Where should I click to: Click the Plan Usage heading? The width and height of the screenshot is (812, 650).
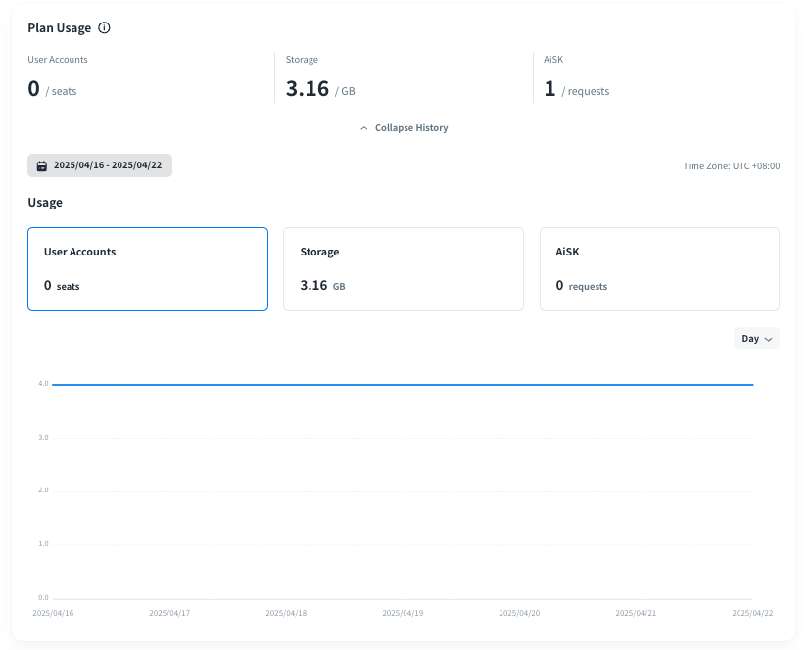point(59,28)
